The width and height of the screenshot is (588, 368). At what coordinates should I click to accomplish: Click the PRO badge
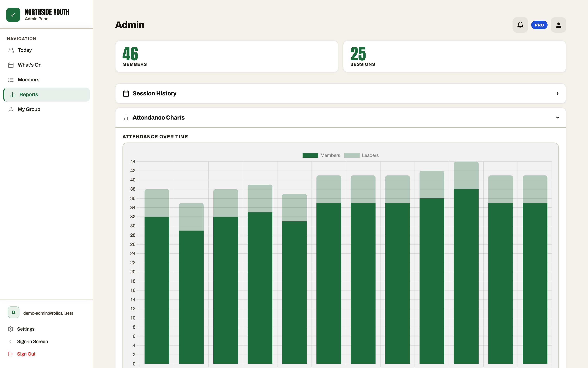pyautogui.click(x=539, y=25)
